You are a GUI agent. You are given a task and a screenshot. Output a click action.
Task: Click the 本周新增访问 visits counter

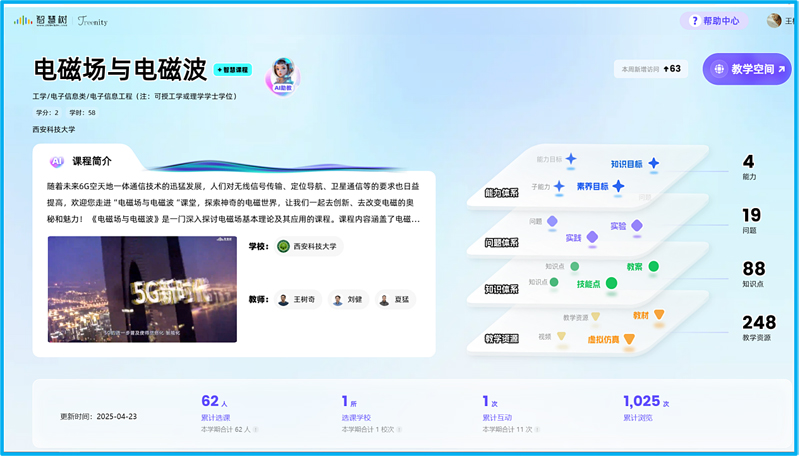tap(650, 69)
